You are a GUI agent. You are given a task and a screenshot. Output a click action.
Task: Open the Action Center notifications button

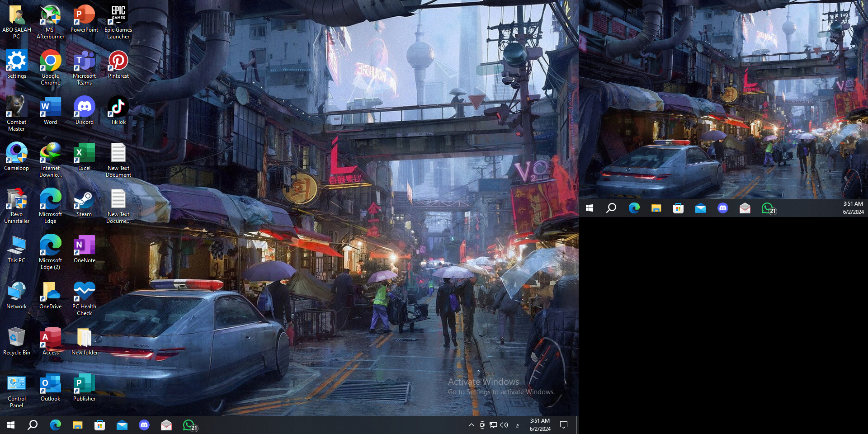coord(564,425)
